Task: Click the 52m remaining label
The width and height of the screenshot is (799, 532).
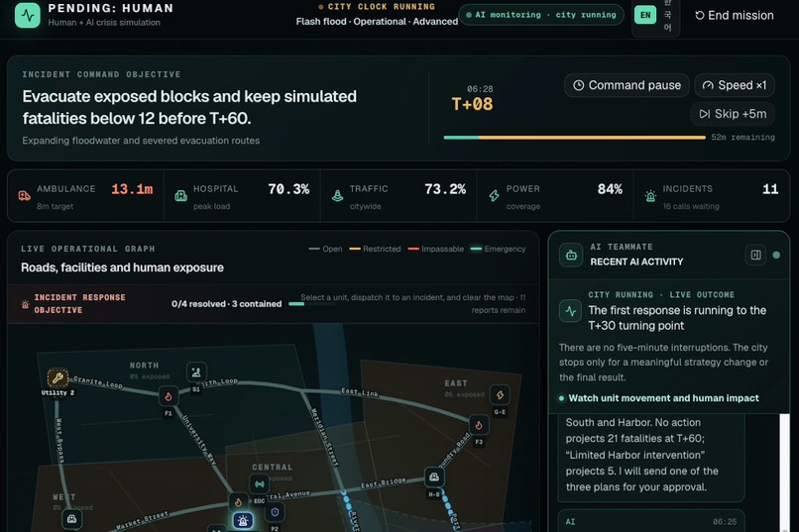Action: coord(742,138)
